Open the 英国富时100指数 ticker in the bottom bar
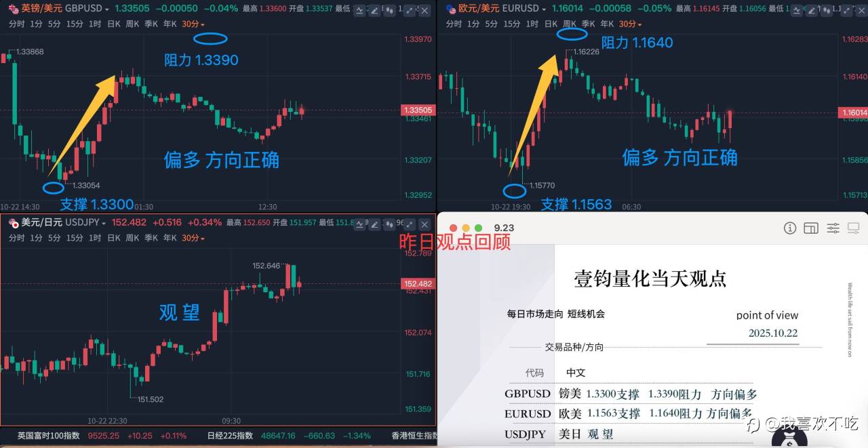This screenshot has height=448, width=868. (x=48, y=436)
